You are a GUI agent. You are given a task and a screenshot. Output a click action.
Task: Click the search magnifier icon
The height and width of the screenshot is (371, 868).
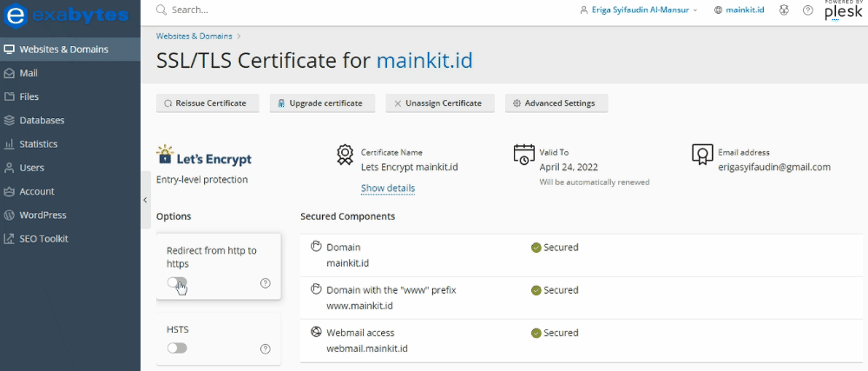[161, 10]
